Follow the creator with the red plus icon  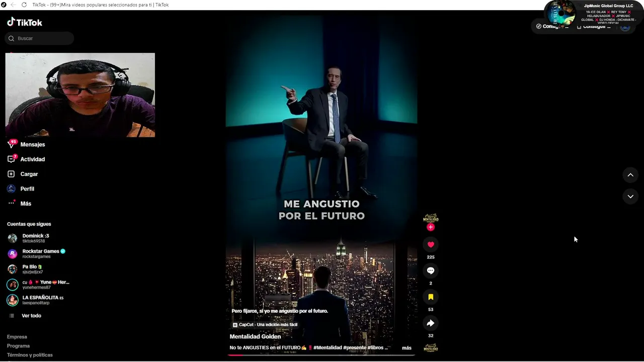[431, 227]
